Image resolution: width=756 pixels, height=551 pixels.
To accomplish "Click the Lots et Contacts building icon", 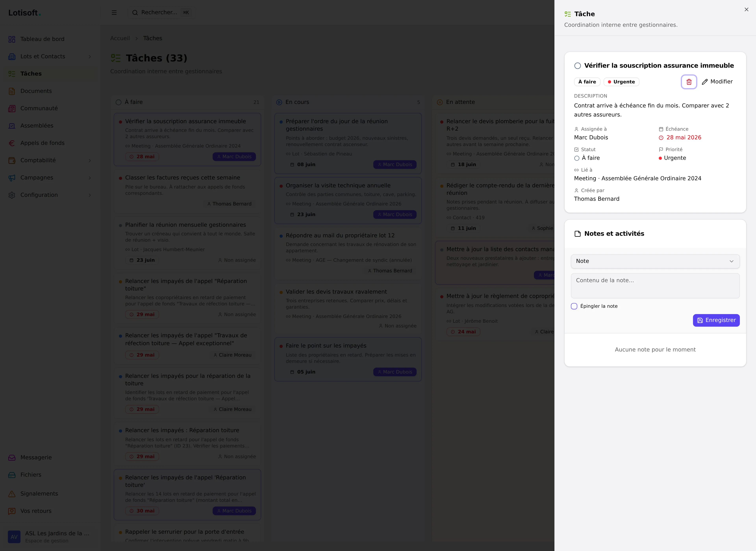I will pos(12,56).
